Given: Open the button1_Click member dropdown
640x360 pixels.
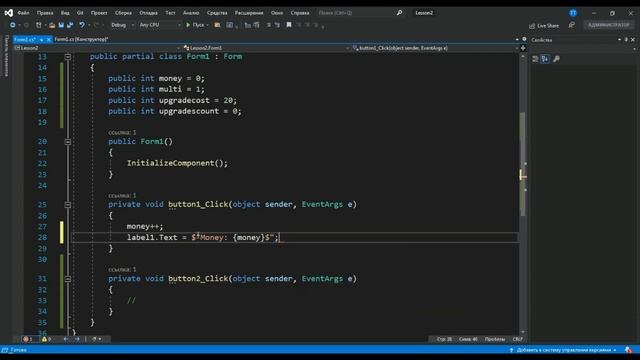Looking at the screenshot, I should (435, 48).
